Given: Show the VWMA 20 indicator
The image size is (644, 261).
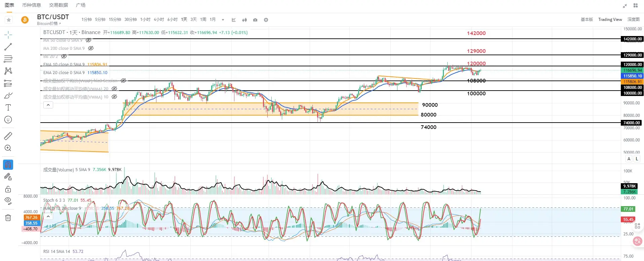Looking at the screenshot, I should pos(114,89).
